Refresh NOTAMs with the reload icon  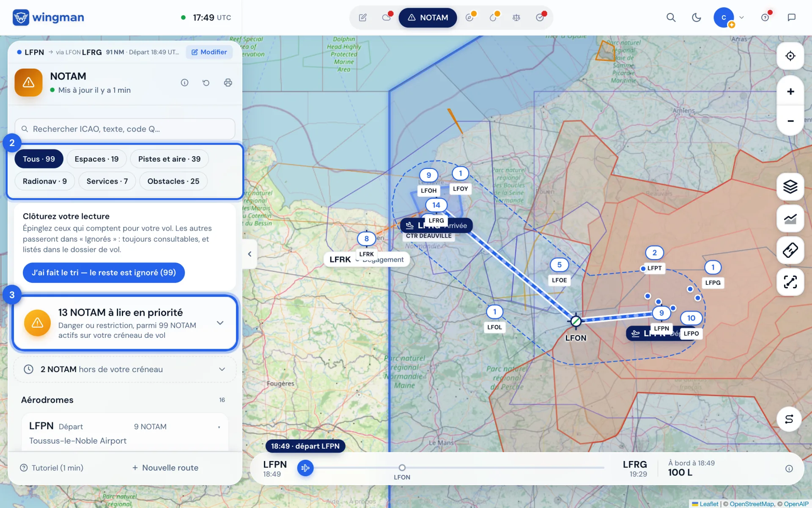206,83
